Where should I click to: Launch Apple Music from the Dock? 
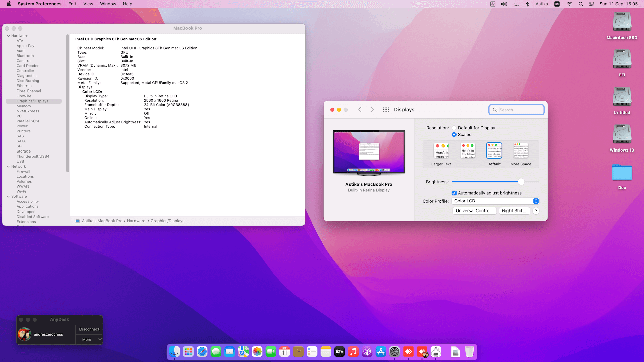click(353, 352)
